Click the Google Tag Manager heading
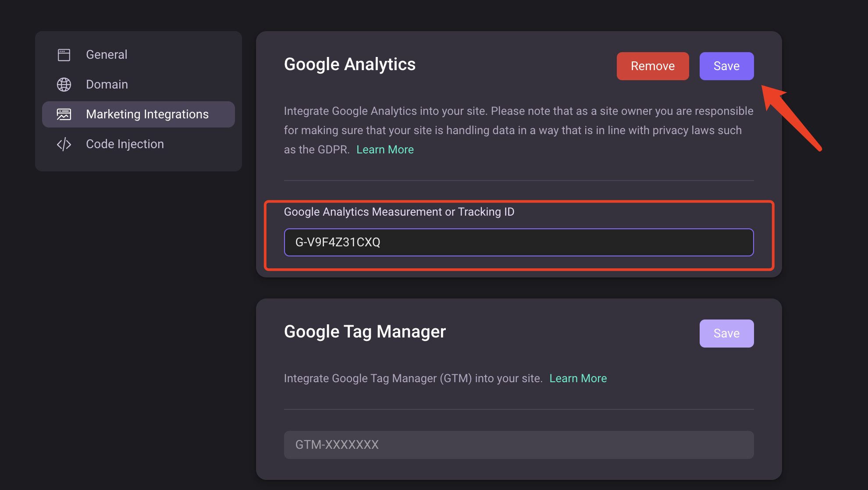The height and width of the screenshot is (490, 868). pos(365,332)
